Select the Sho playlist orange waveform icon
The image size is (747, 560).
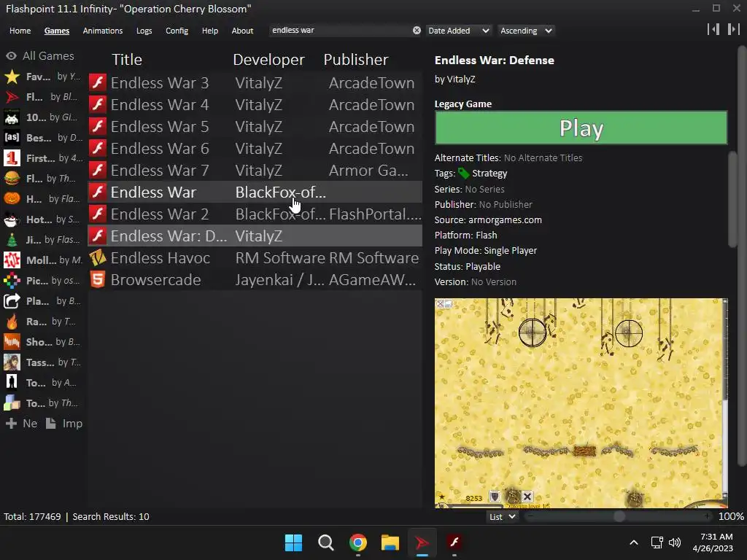[x=12, y=342]
